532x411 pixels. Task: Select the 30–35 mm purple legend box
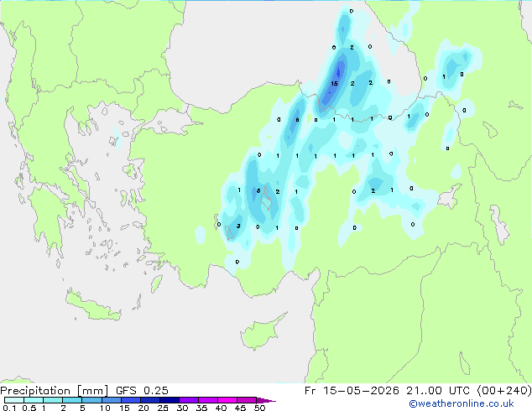point(189,400)
